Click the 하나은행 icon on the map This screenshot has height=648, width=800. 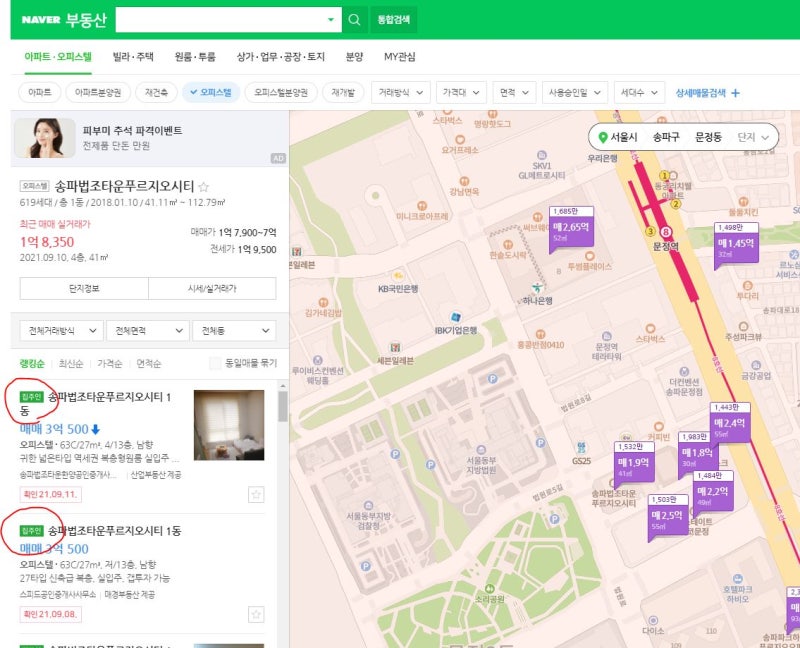pyautogui.click(x=537, y=288)
